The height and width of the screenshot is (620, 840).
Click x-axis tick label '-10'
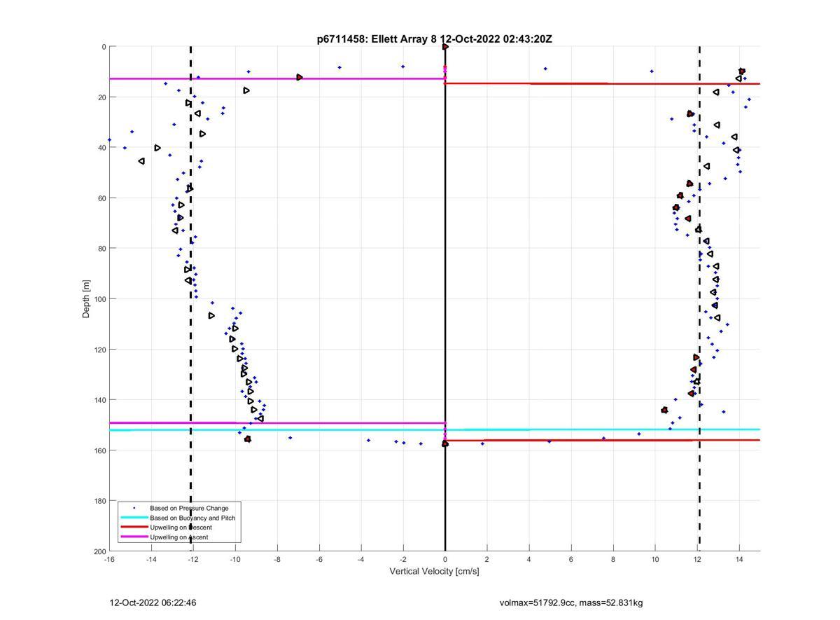click(235, 559)
